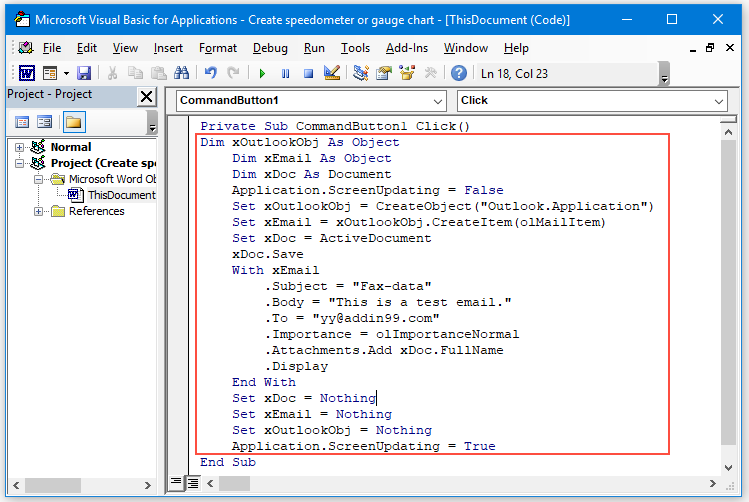Switch to Procedure View at the bottom left
The image size is (749, 502).
[x=177, y=483]
